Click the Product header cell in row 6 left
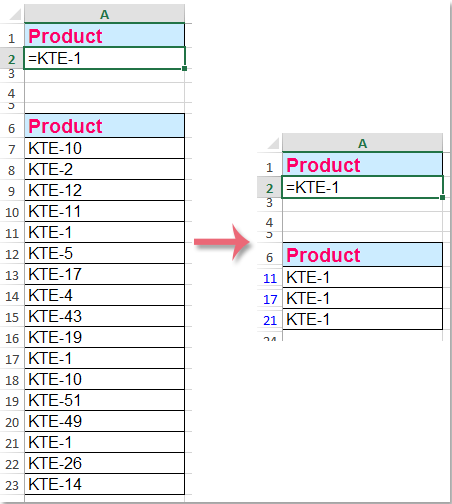This screenshot has width=452, height=504. click(104, 126)
